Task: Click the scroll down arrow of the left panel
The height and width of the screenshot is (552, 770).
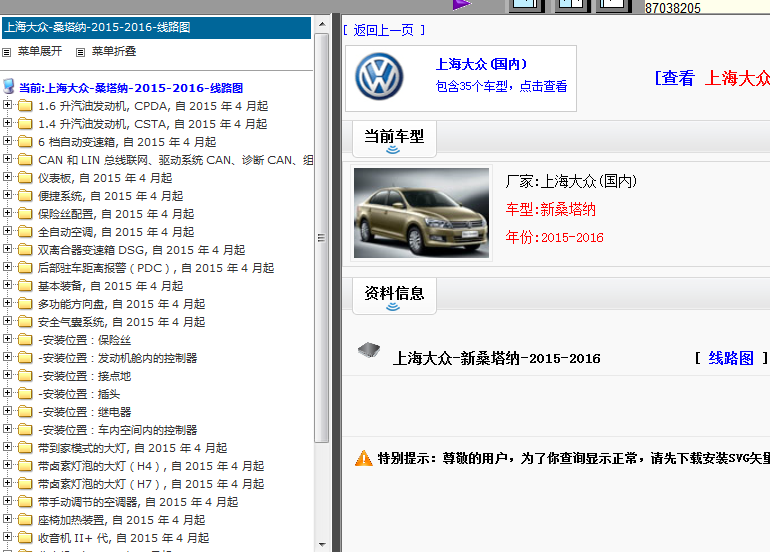Action: [x=322, y=544]
